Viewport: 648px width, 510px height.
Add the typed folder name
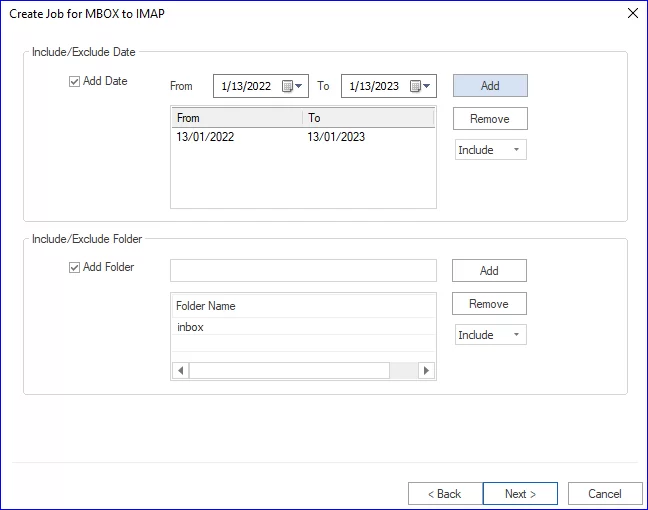coord(489,271)
